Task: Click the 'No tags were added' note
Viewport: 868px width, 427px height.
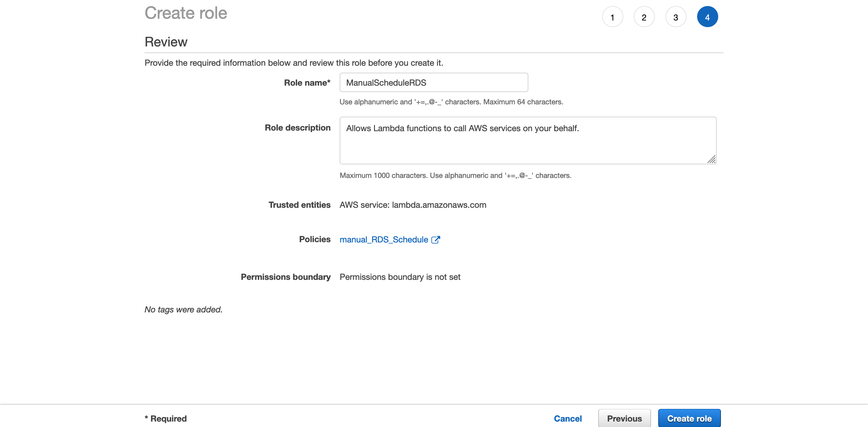Action: pos(183,309)
